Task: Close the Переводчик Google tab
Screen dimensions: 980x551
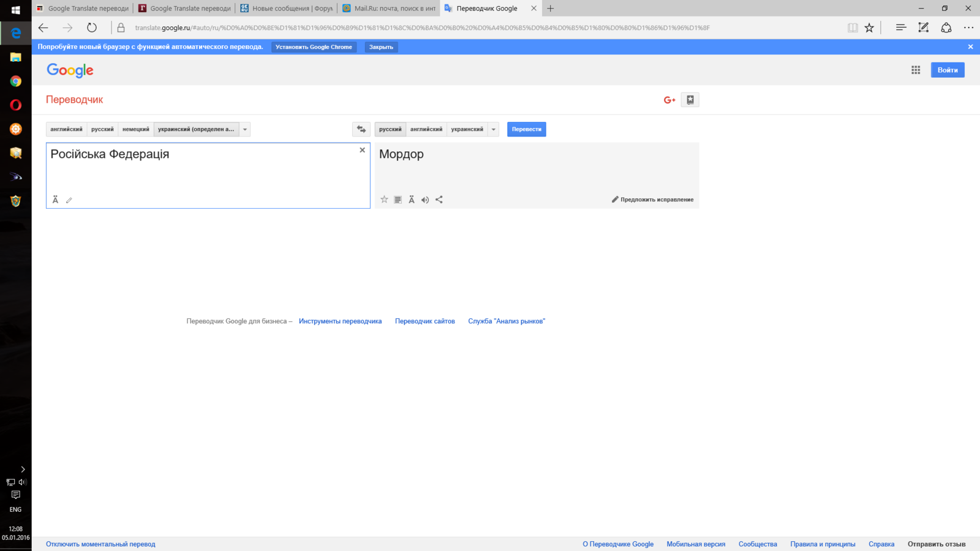Action: tap(533, 9)
